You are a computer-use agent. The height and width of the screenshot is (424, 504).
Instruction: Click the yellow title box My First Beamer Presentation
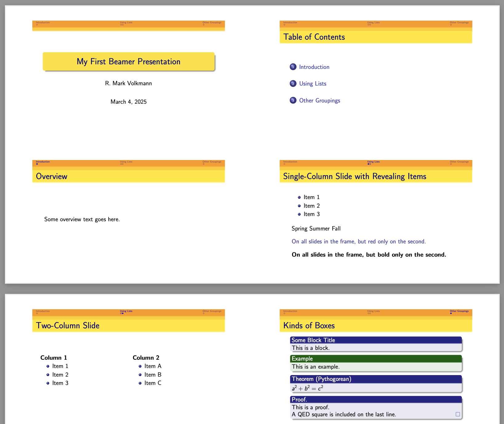coord(128,62)
